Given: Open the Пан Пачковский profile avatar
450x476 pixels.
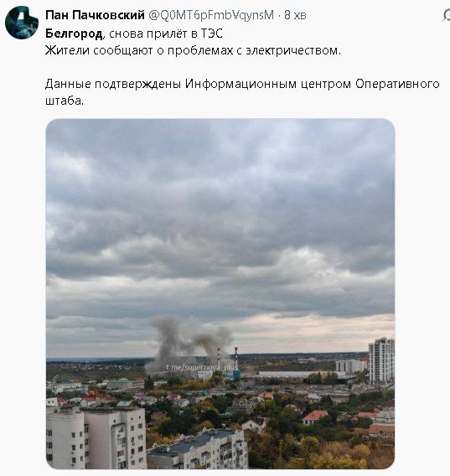Looking at the screenshot, I should [22, 23].
